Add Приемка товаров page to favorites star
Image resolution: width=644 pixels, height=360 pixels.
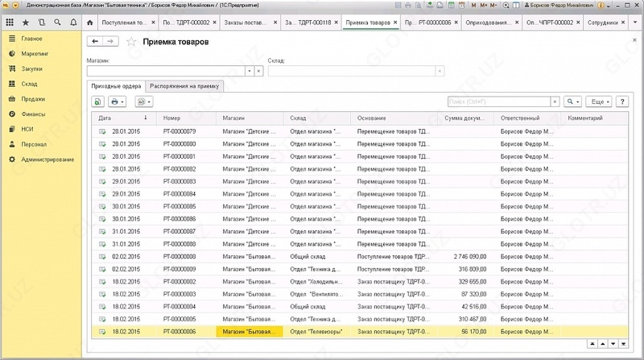(x=131, y=41)
